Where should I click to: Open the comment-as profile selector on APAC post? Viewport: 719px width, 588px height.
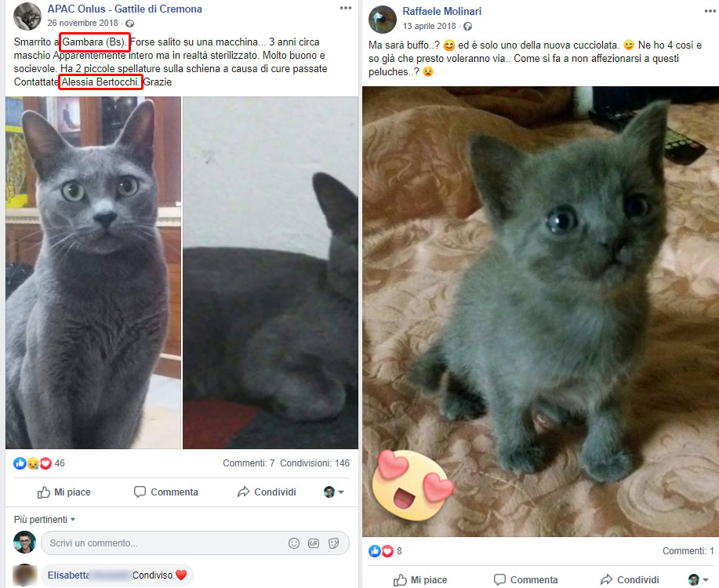[334, 492]
